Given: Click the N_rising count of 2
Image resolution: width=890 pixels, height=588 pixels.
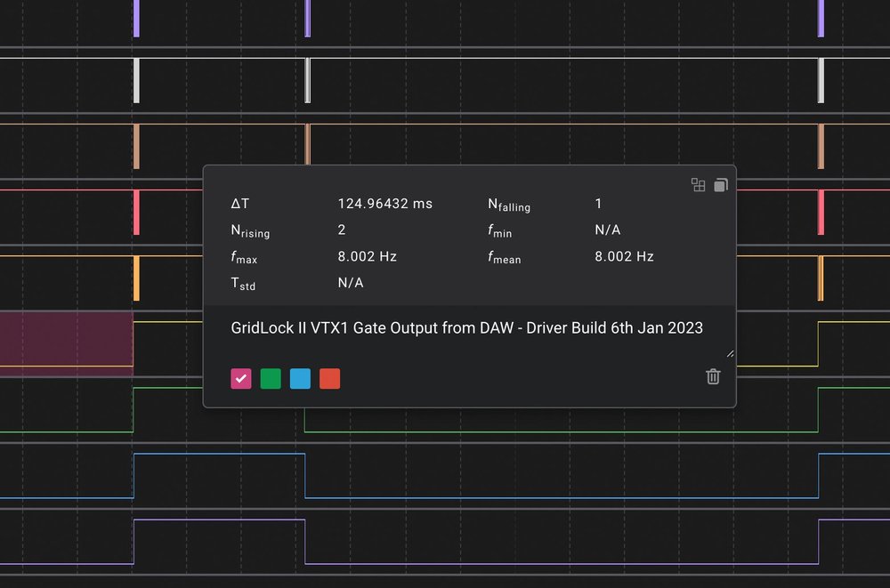Looking at the screenshot, I should coord(343,230).
